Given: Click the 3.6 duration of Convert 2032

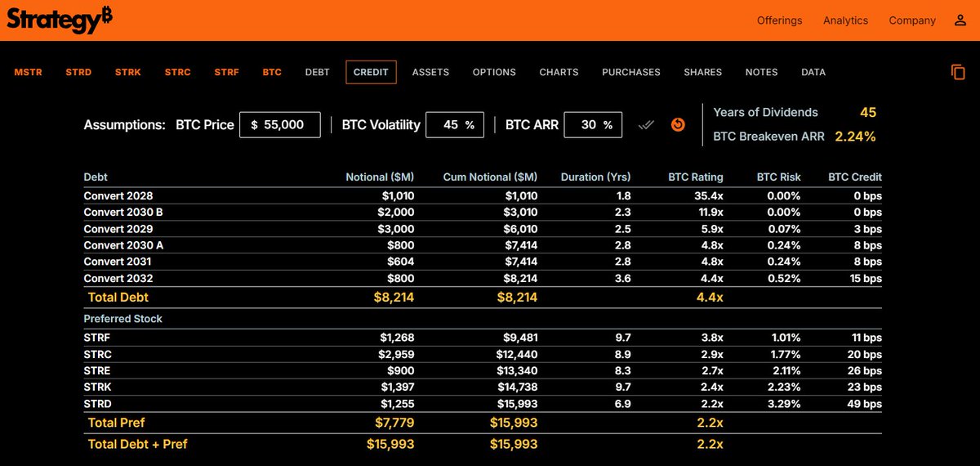Looking at the screenshot, I should (x=623, y=278).
